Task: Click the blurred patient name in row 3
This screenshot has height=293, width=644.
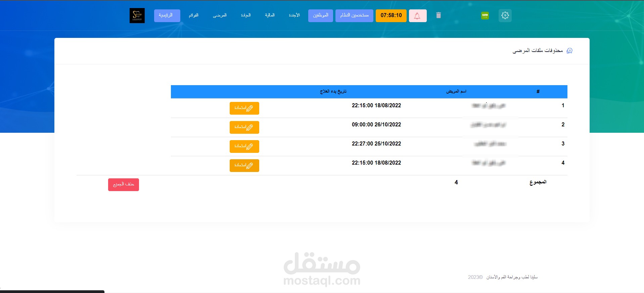Action: tap(490, 144)
